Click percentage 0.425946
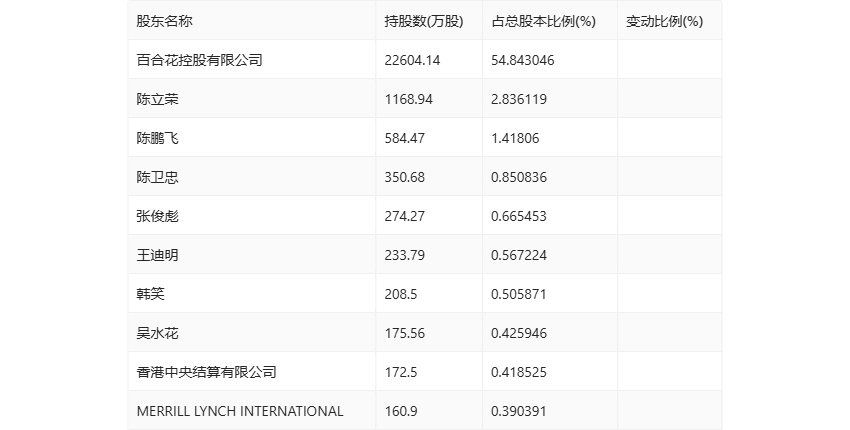This screenshot has height=430, width=850. [519, 333]
